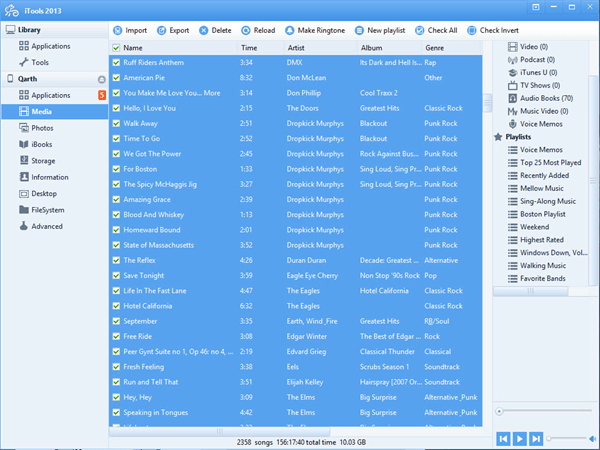Open the Favorite Bands playlist

tap(537, 279)
